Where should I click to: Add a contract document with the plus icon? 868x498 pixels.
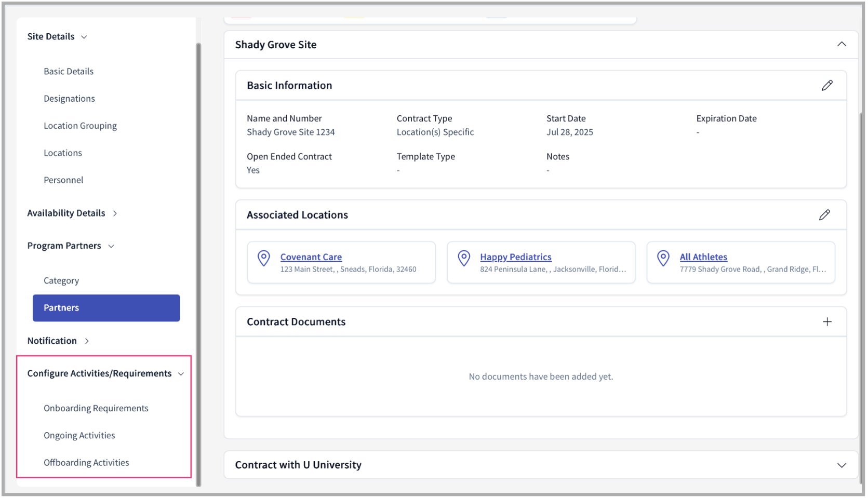pos(827,321)
